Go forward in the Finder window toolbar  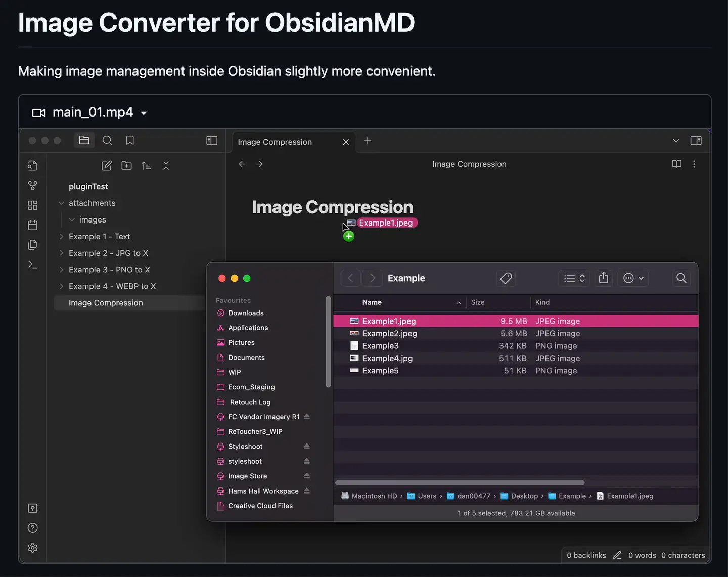point(373,278)
